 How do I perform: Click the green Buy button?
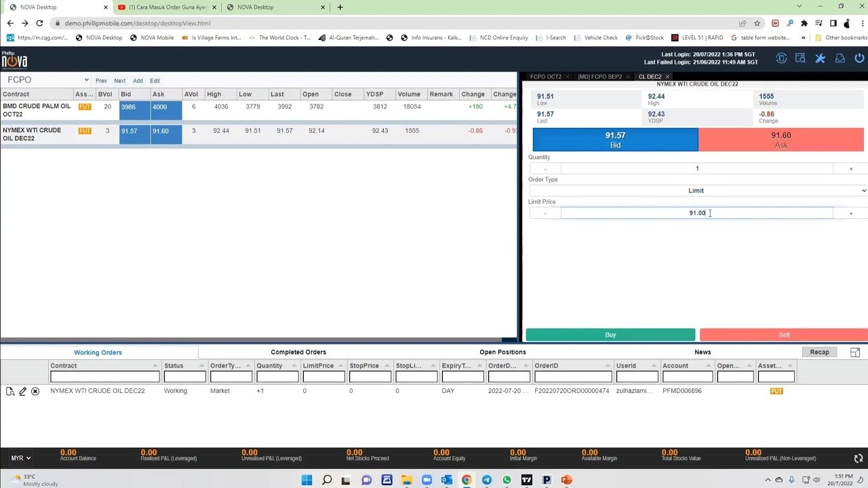pyautogui.click(x=610, y=335)
